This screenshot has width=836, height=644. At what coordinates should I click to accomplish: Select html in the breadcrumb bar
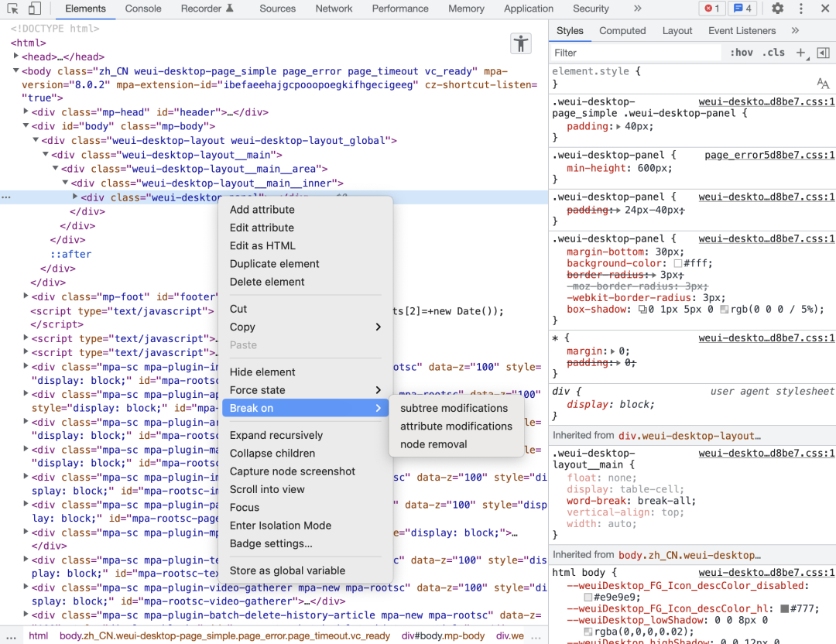tap(39, 636)
